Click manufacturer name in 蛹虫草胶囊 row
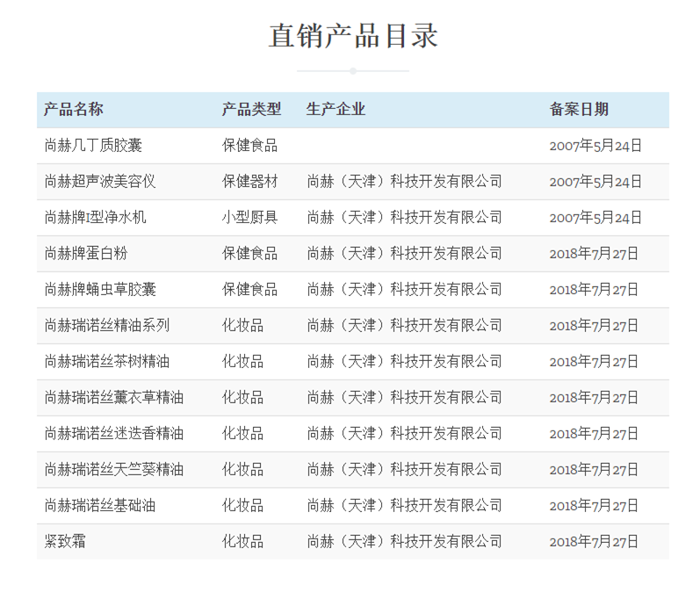The image size is (700, 592). 405,290
